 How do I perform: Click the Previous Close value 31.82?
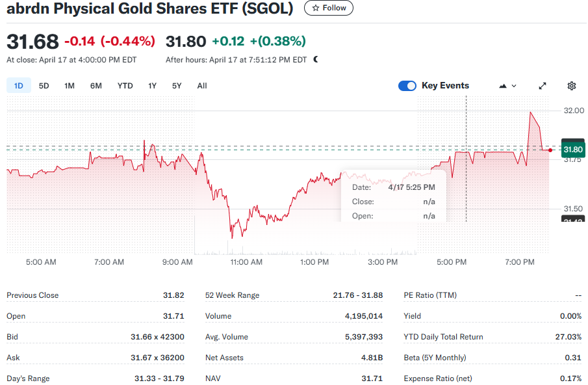point(173,295)
